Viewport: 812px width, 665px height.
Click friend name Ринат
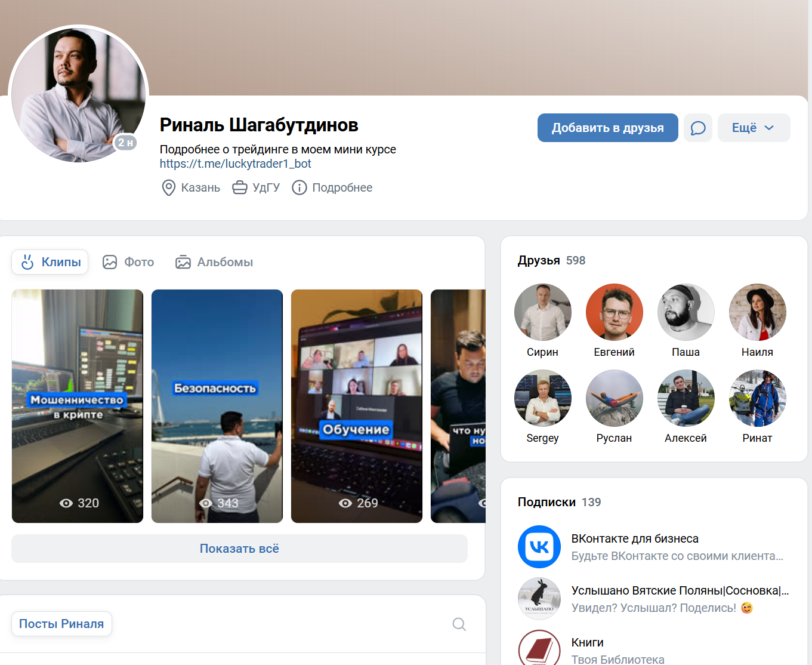coord(758,438)
